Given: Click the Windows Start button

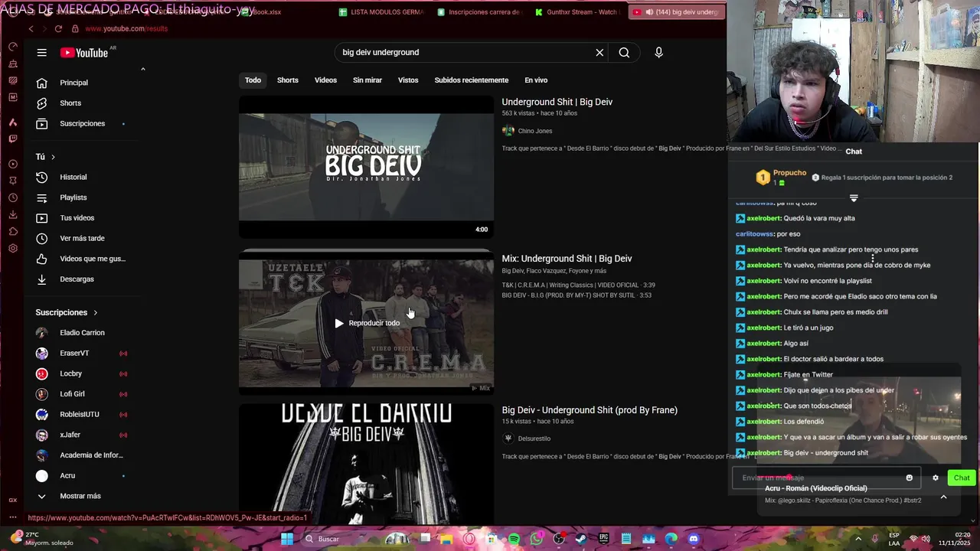Looking at the screenshot, I should coord(287,540).
